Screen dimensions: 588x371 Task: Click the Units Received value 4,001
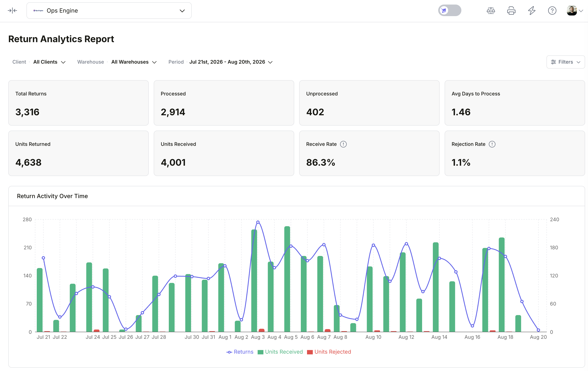point(173,163)
